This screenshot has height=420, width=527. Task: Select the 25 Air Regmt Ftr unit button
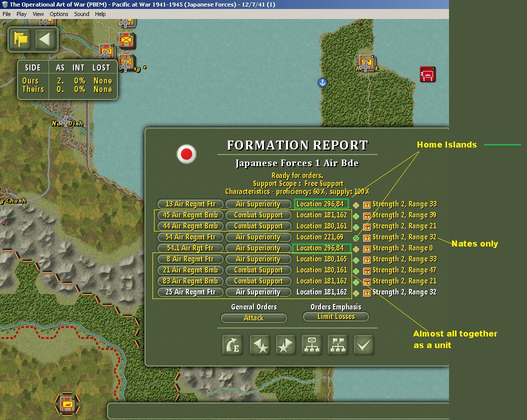point(190,292)
